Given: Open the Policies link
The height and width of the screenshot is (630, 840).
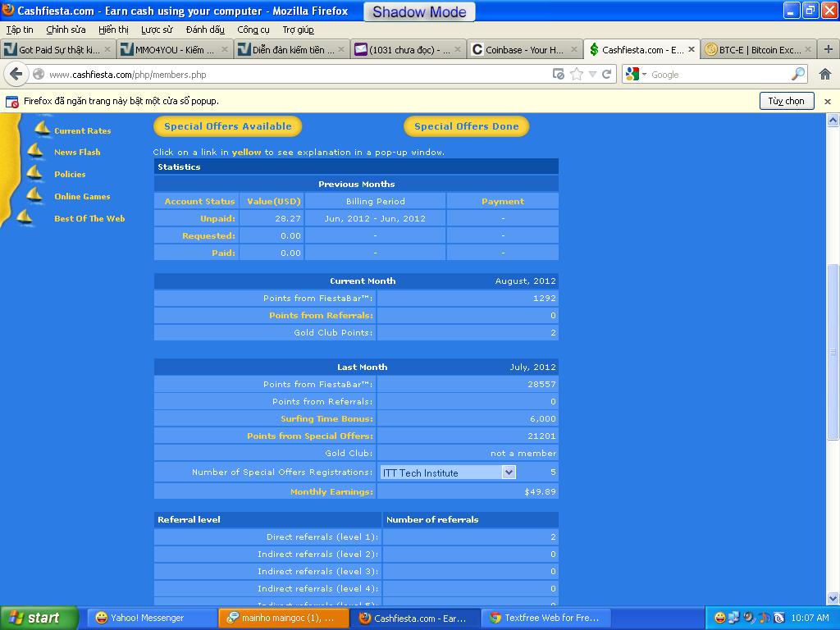Looking at the screenshot, I should 70,174.
